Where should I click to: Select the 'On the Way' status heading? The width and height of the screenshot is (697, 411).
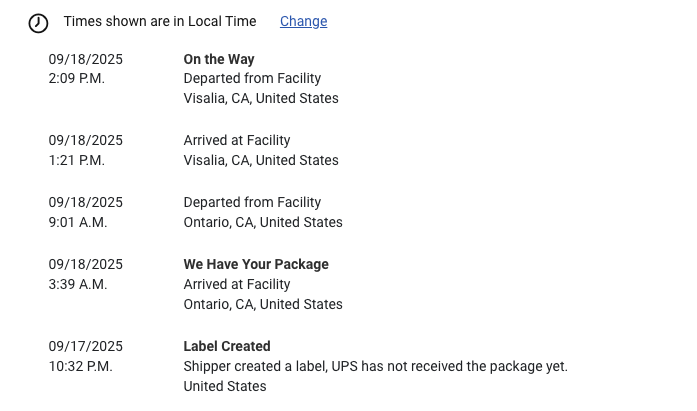click(x=219, y=59)
